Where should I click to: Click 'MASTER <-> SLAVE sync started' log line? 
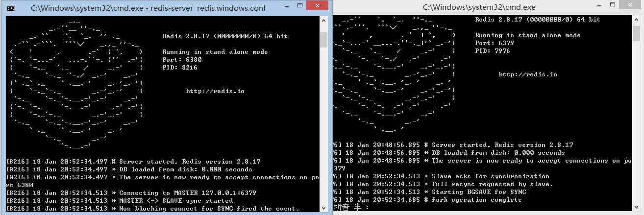(120, 201)
